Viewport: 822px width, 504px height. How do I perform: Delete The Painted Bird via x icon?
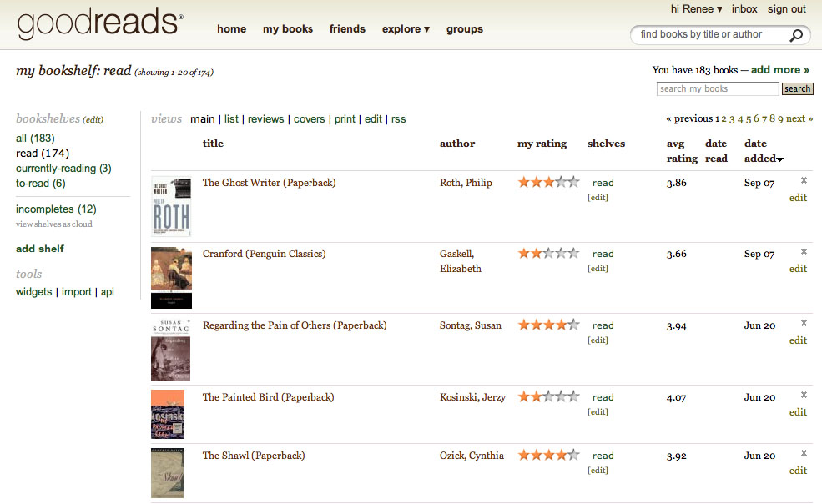[804, 395]
